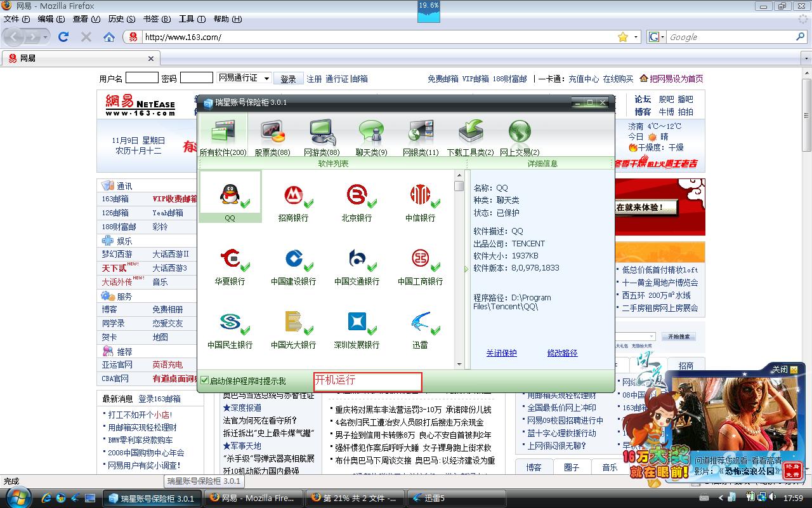Select 招商银行 in the software list

click(293, 203)
